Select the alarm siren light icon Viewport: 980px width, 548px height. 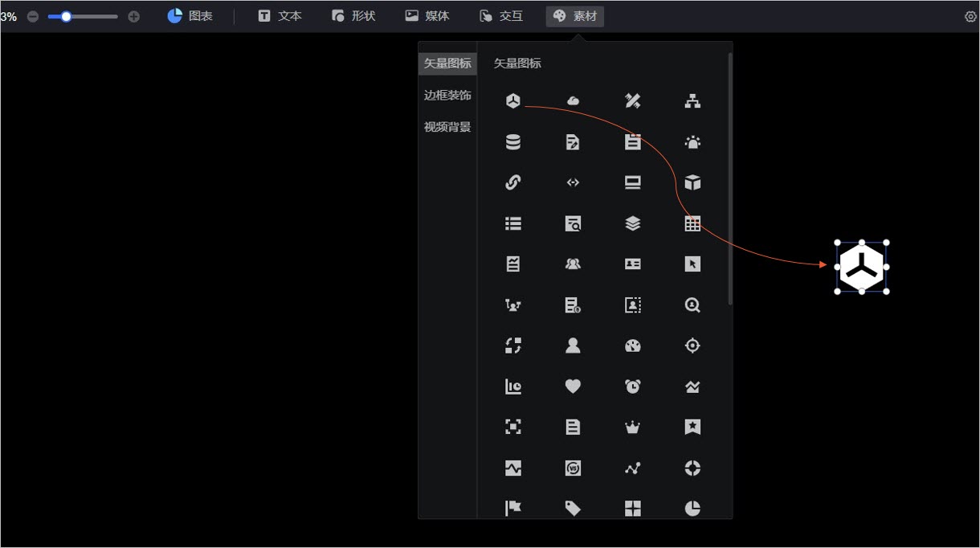692,142
